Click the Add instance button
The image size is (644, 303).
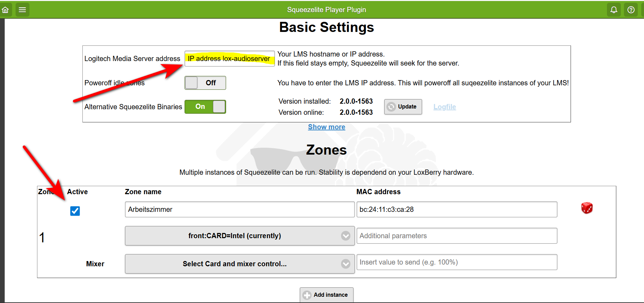point(327,295)
